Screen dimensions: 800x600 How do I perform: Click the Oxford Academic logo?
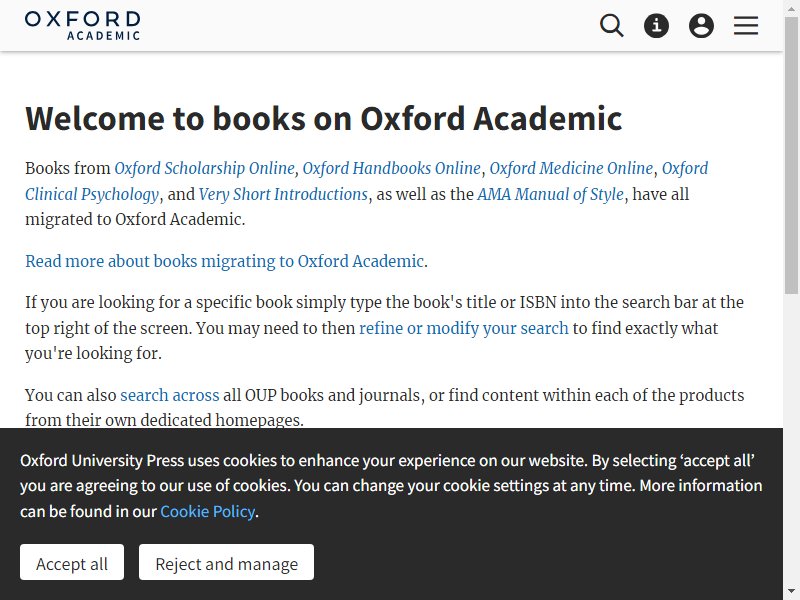click(x=82, y=26)
